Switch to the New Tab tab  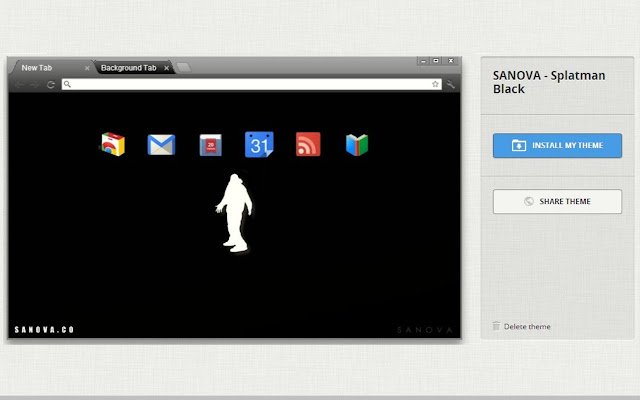tap(51, 67)
